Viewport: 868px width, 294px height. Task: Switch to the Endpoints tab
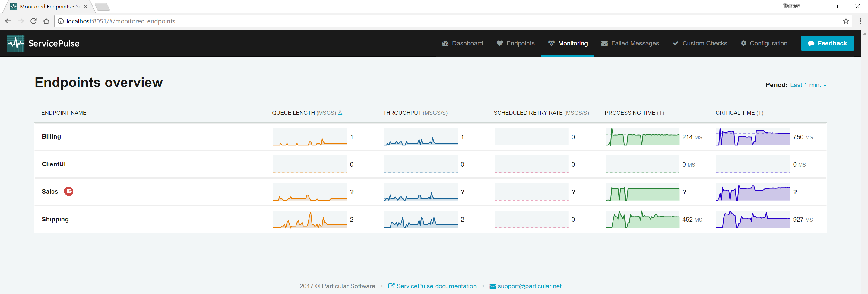[515, 43]
